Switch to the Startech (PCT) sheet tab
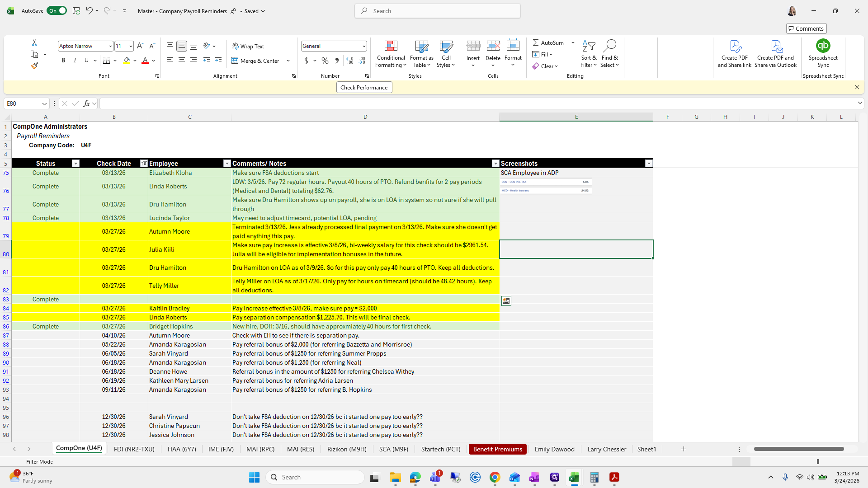868x488 pixels. (x=440, y=449)
